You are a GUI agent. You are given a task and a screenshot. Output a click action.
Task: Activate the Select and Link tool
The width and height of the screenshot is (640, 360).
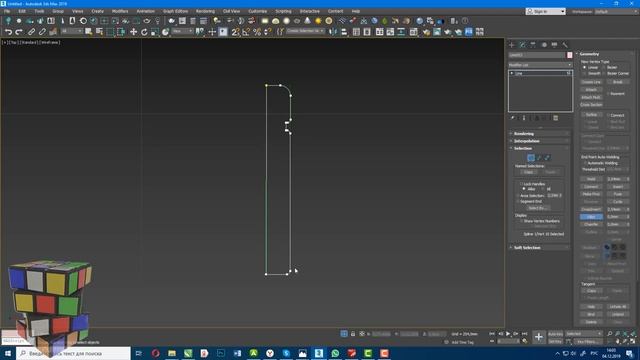pyautogui.click(x=31, y=32)
